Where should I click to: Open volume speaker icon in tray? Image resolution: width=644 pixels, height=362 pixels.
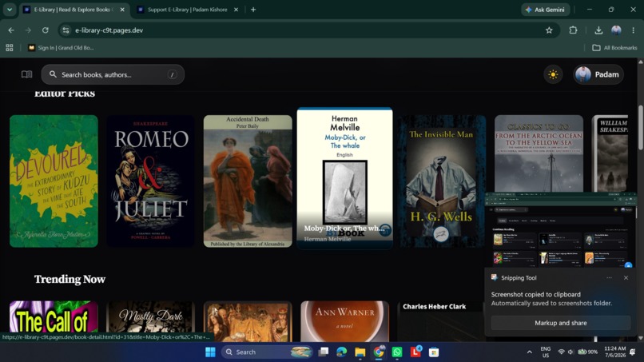coord(570,352)
